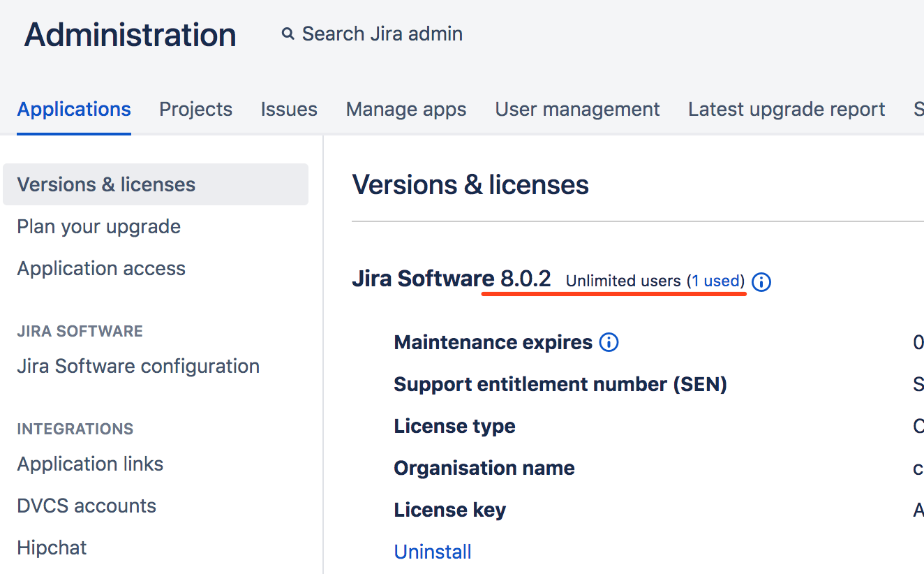Go to the Issues tab

coord(289,110)
